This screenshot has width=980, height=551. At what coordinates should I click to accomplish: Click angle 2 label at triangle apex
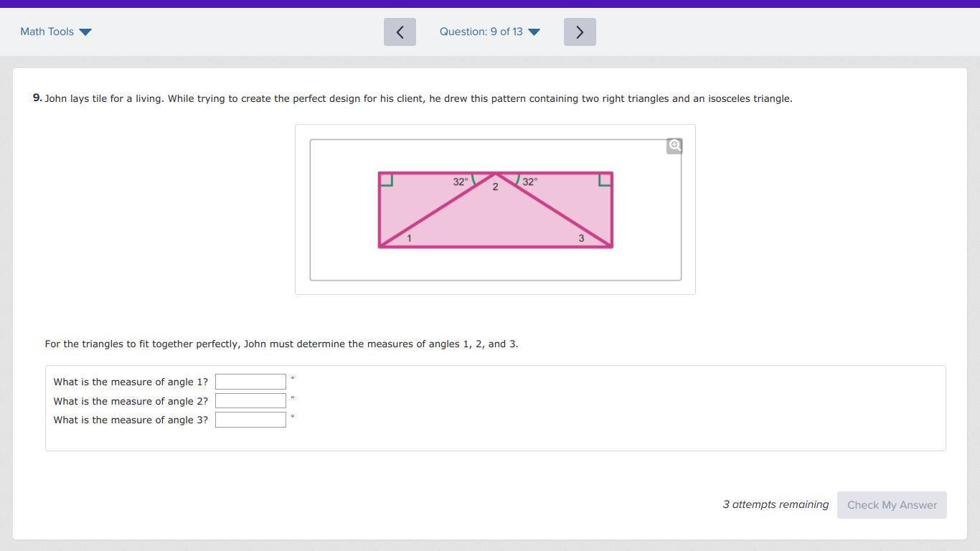point(495,187)
